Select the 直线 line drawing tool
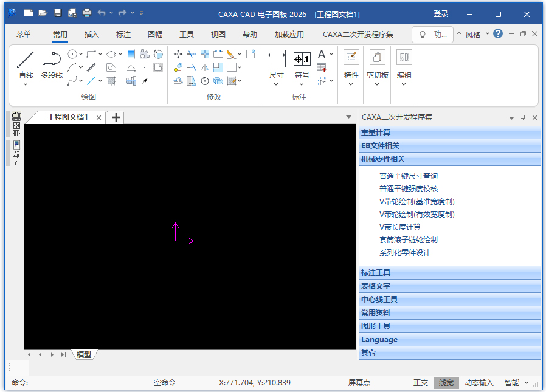The width and height of the screenshot is (546, 392). pos(26,60)
